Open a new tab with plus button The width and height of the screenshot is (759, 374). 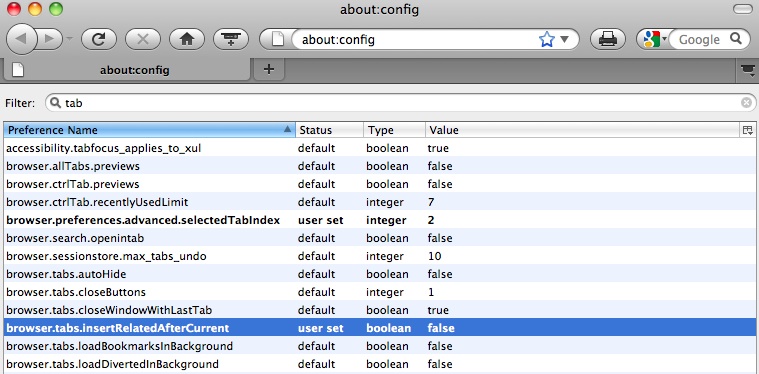(x=269, y=70)
